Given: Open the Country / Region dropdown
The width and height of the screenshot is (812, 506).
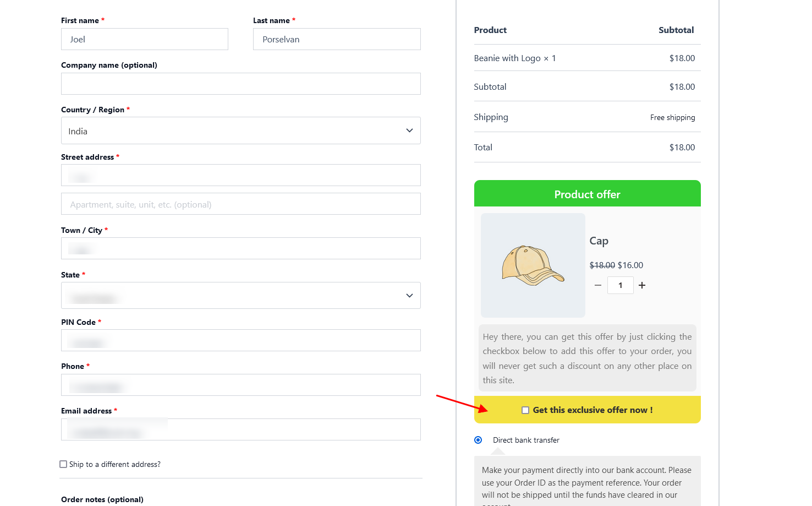Looking at the screenshot, I should pos(240,131).
